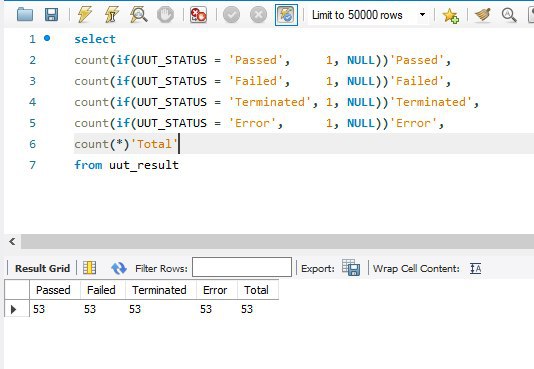This screenshot has height=369, width=534.
Task: Toggle result grid columns view icon
Action: click(90, 268)
